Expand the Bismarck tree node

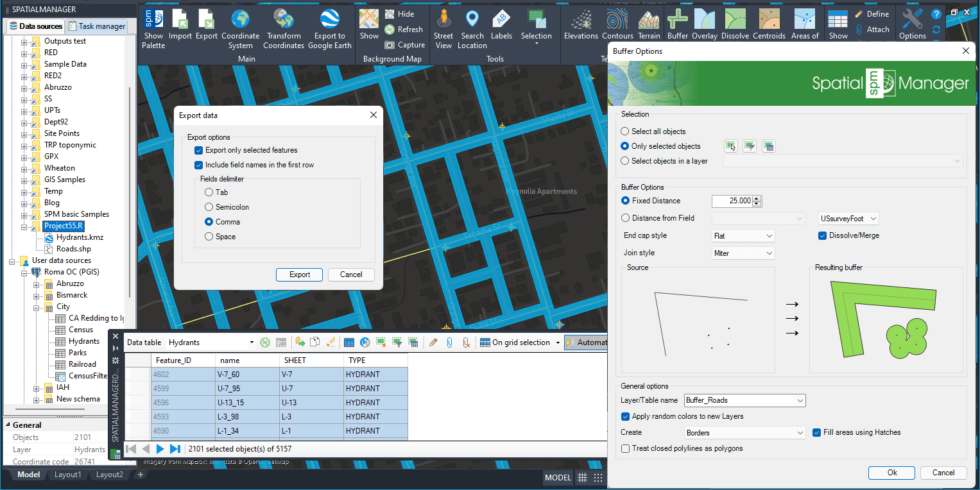pos(37,296)
